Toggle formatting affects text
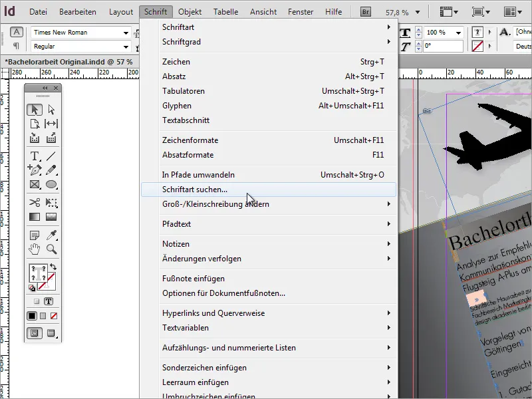The height and width of the screenshot is (399, 532). [49, 301]
